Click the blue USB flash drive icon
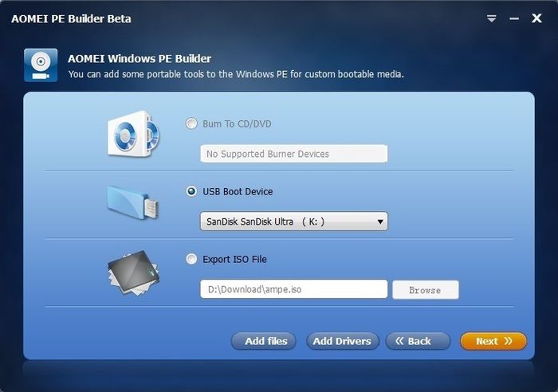The height and width of the screenshot is (392, 558). tap(133, 202)
